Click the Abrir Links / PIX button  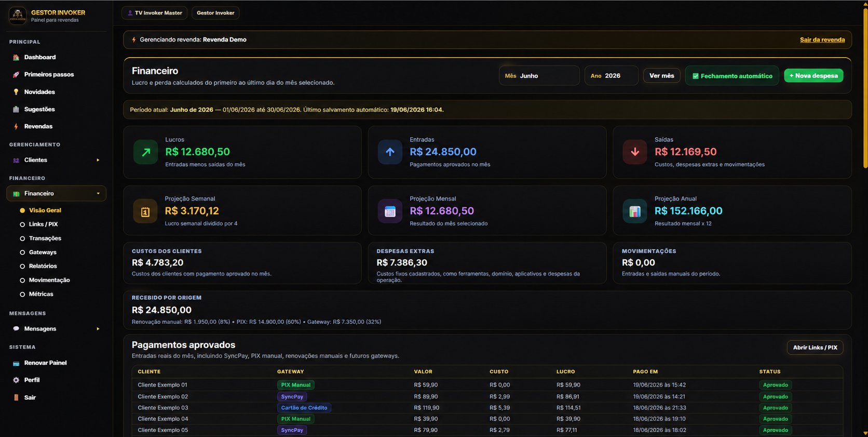815,348
